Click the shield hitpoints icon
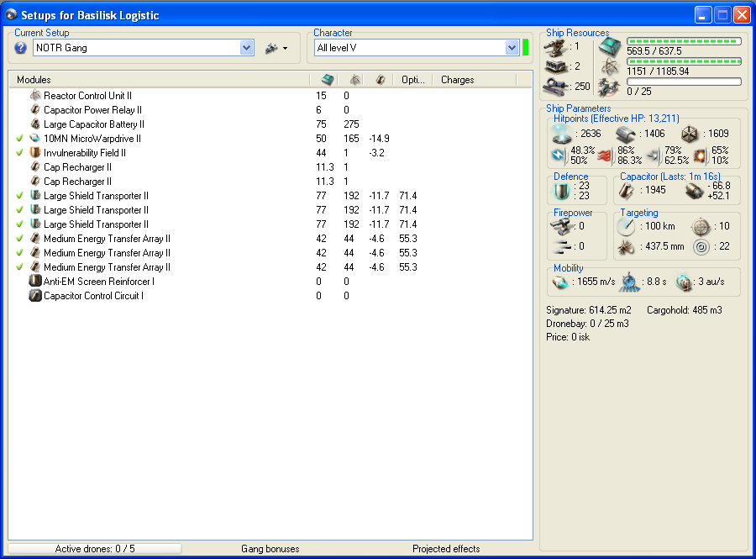The height and width of the screenshot is (559, 756). (562, 134)
